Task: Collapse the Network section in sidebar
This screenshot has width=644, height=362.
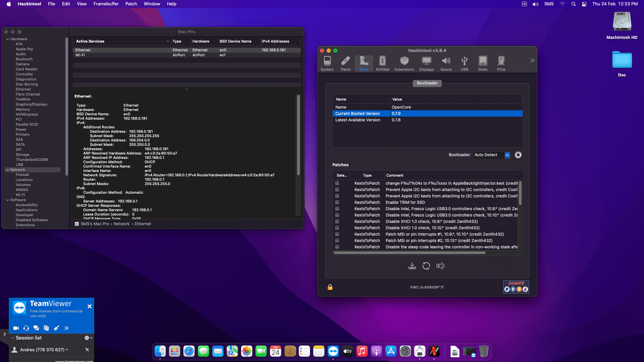Action: [x=7, y=170]
